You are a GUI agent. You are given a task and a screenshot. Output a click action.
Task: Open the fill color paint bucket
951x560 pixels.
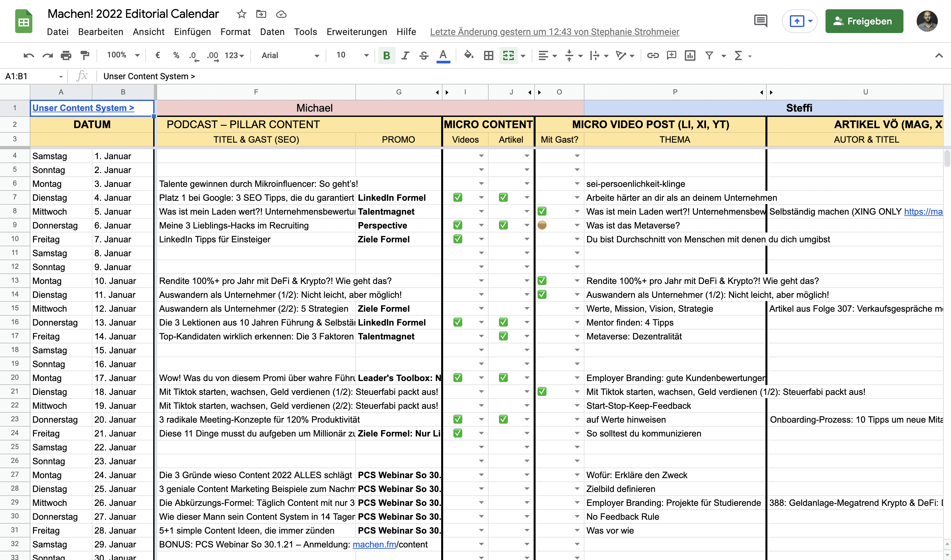point(468,55)
